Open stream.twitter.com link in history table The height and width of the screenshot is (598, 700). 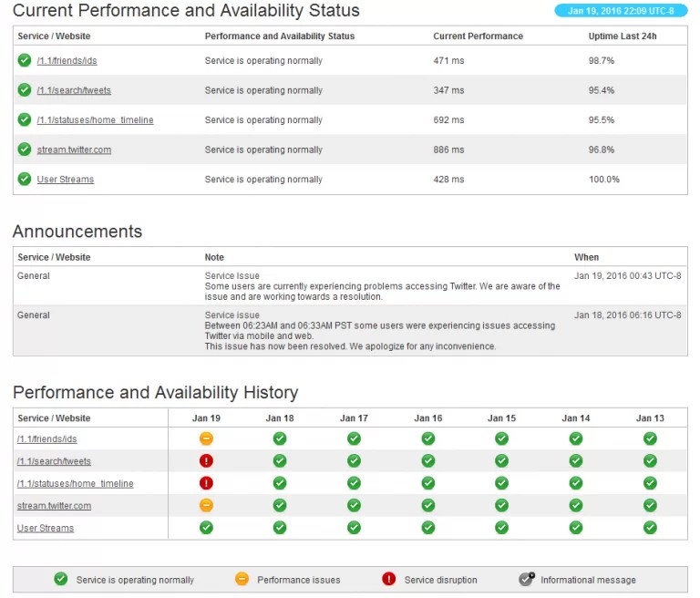(54, 506)
